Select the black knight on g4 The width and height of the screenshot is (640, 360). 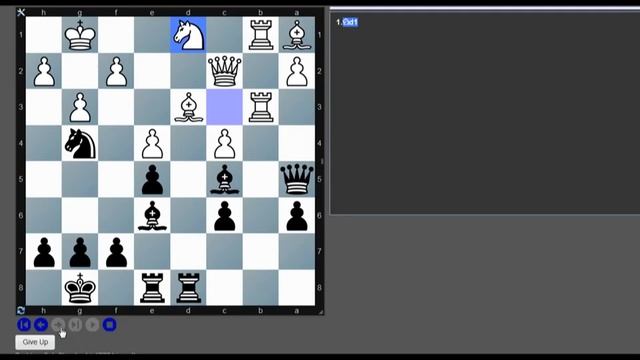coord(80,143)
